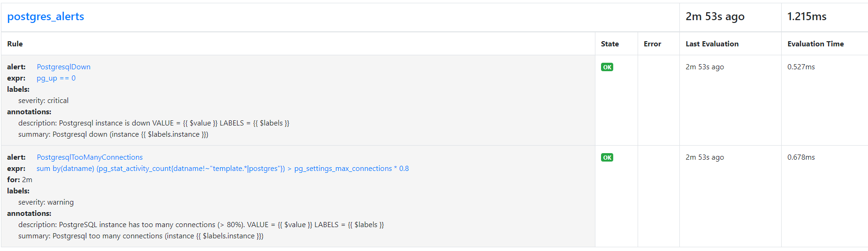Click the Evaluation Time column header
The width and height of the screenshot is (868, 251).
coord(815,44)
